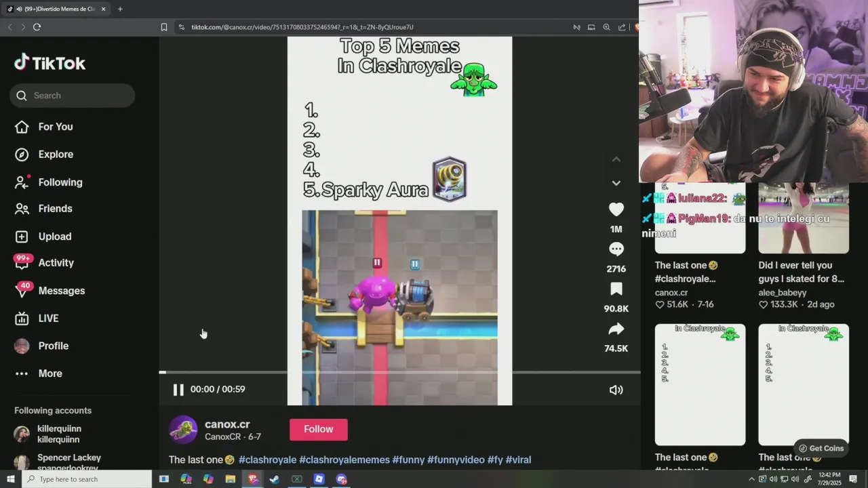Click the Get Coins button
868x488 pixels.
coord(821,448)
